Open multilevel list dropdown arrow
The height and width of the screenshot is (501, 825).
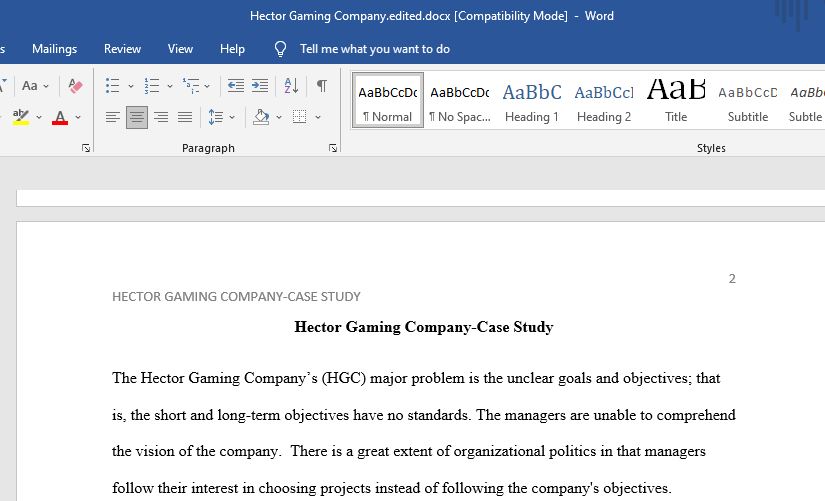(207, 86)
